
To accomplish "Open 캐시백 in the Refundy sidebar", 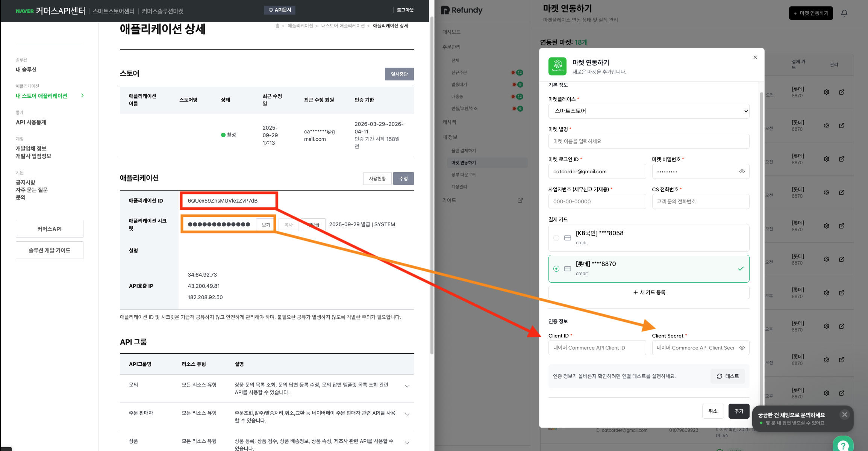I will coord(449,122).
